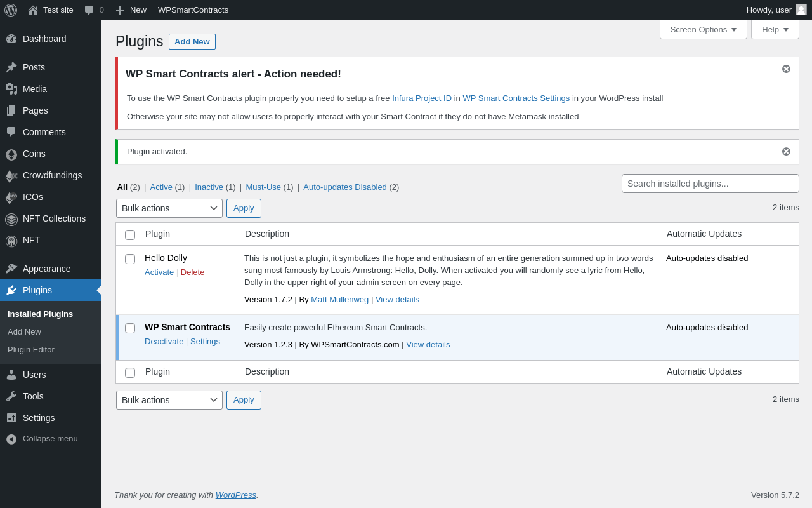Deactivate WP Smart Contracts plugin
812x508 pixels.
click(x=164, y=341)
